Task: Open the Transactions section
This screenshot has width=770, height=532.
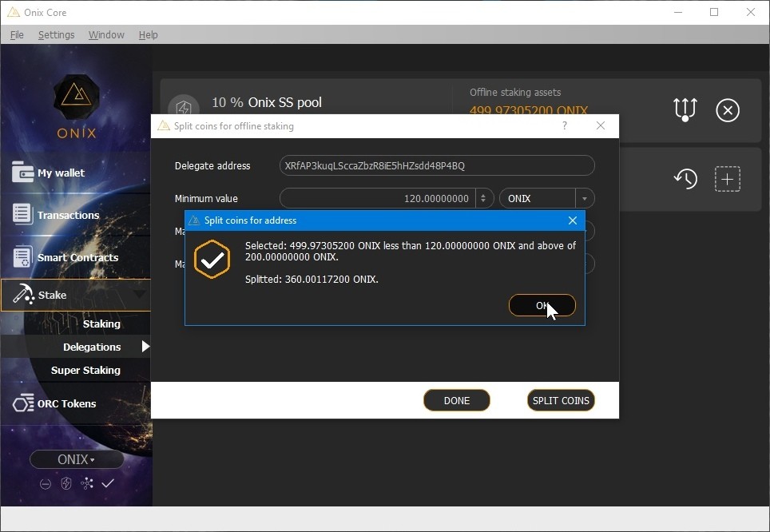Action: tap(76, 215)
